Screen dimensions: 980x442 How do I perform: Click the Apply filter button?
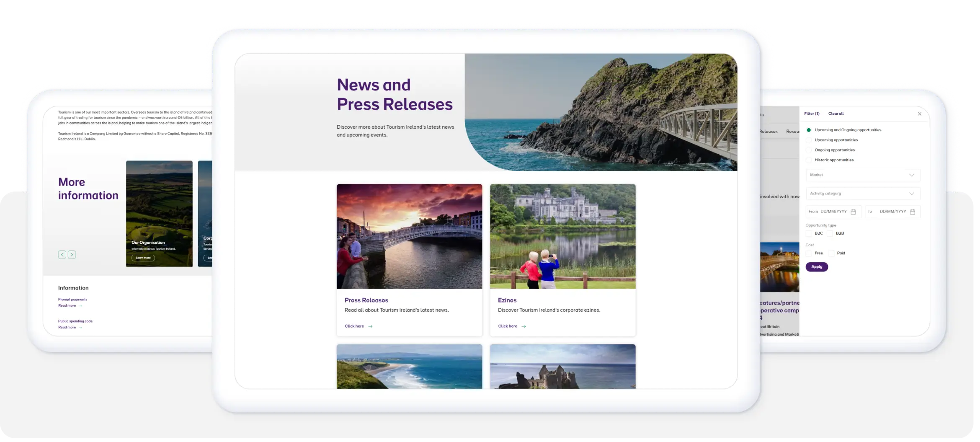click(816, 267)
